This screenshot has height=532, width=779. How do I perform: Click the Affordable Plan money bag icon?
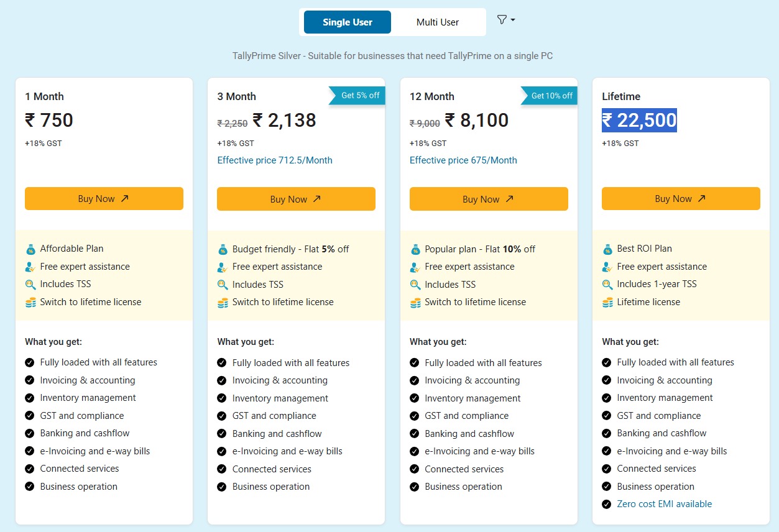pos(30,249)
